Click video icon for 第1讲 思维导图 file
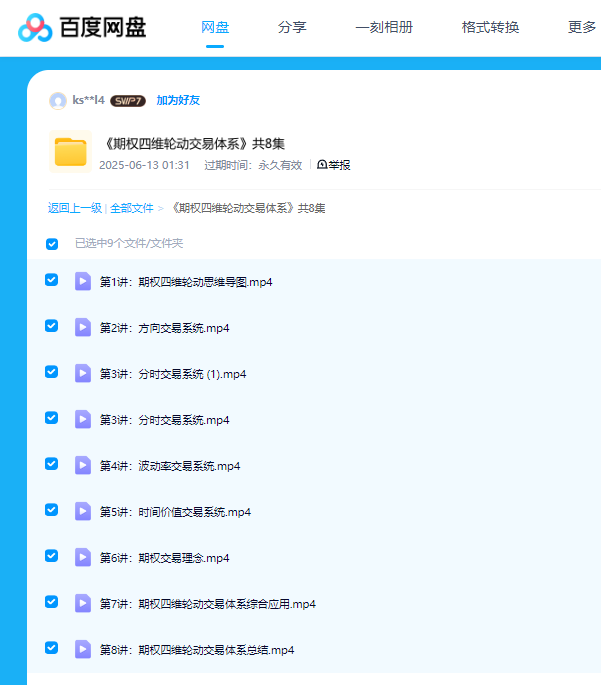This screenshot has width=601, height=685. click(x=83, y=281)
